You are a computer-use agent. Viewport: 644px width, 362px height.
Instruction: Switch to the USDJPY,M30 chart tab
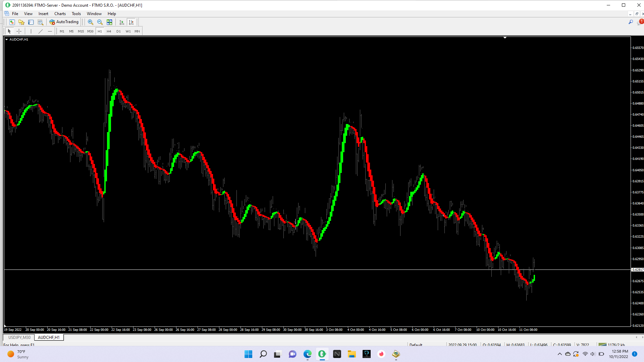(19, 338)
